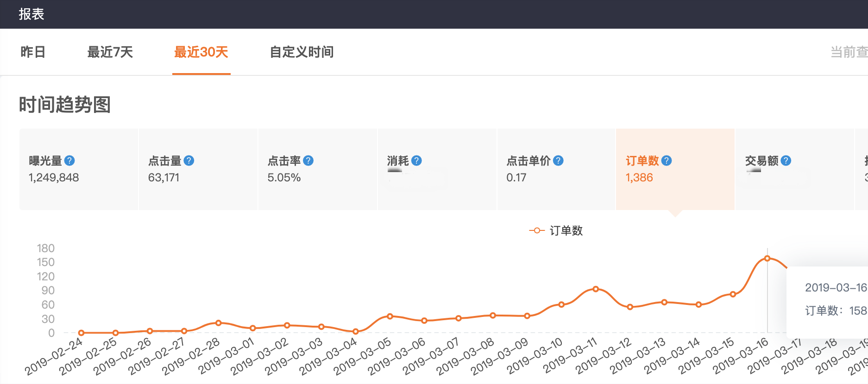
Task: Click the help icon next to 点击量
Action: pos(189,161)
